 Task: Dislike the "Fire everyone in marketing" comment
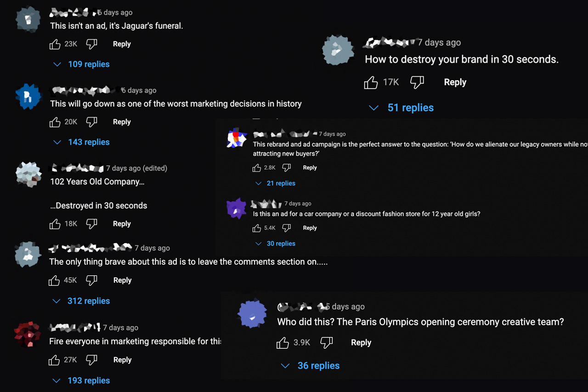(92, 360)
